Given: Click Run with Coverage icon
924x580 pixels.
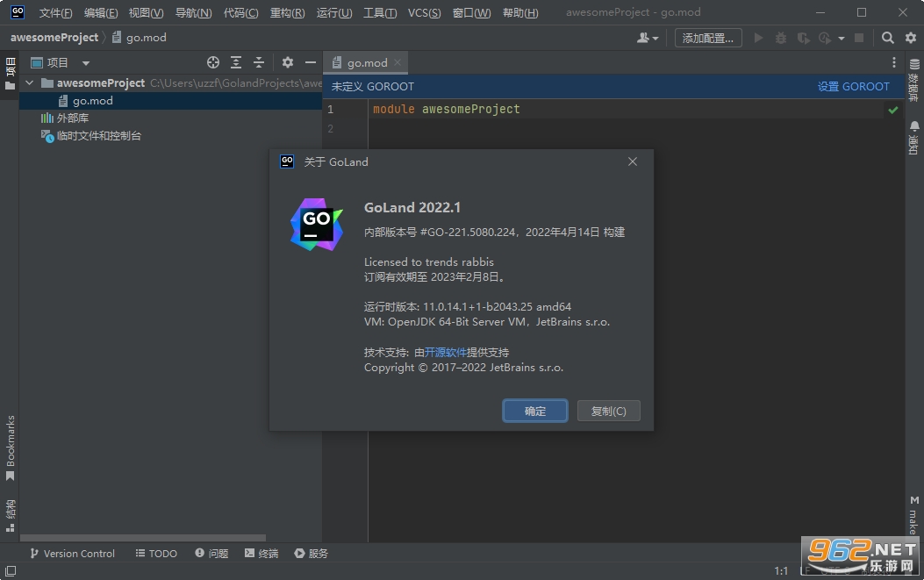Looking at the screenshot, I should [803, 38].
